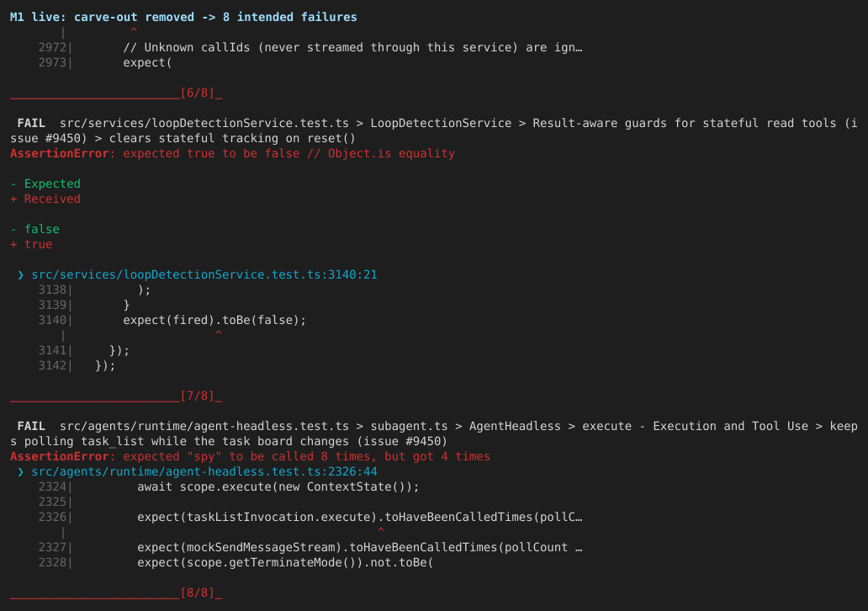Click the green '- false' diff line
This screenshot has height=611, width=868.
point(34,229)
